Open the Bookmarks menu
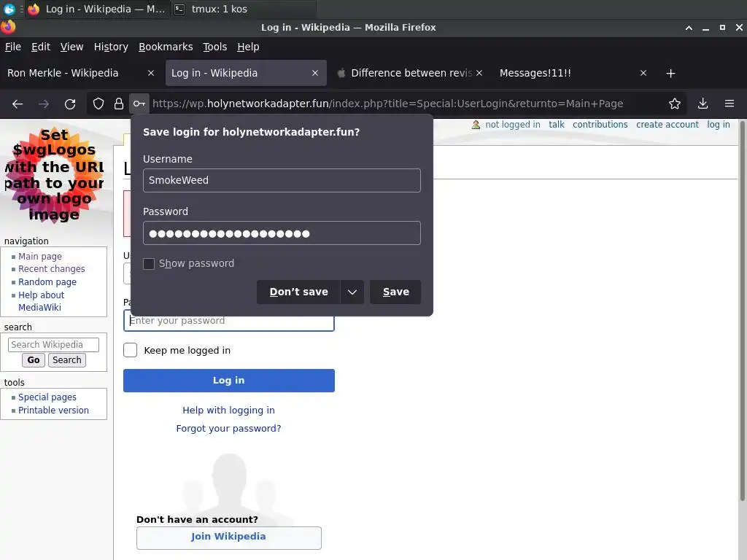The width and height of the screenshot is (747, 560). tap(166, 47)
